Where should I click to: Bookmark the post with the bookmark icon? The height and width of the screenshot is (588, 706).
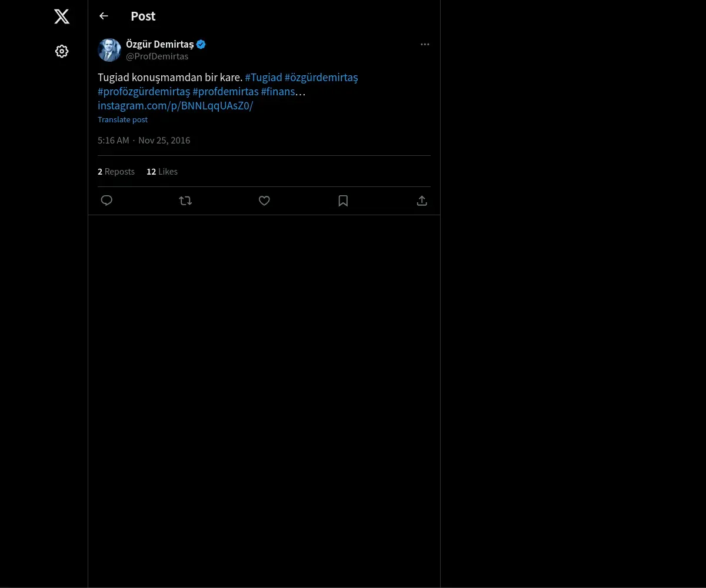coord(343,201)
